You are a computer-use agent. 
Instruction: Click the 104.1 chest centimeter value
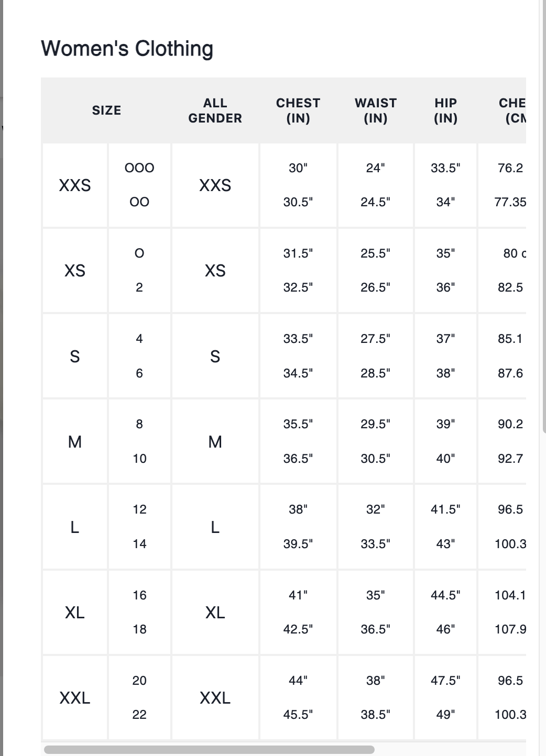[510, 595]
